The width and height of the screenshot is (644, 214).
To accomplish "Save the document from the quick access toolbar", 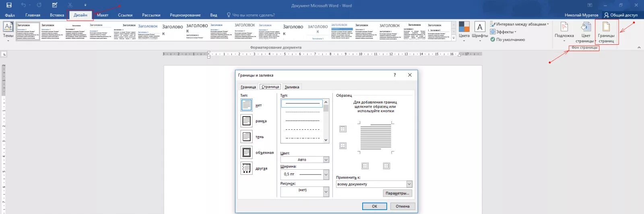I will pyautogui.click(x=9, y=5).
